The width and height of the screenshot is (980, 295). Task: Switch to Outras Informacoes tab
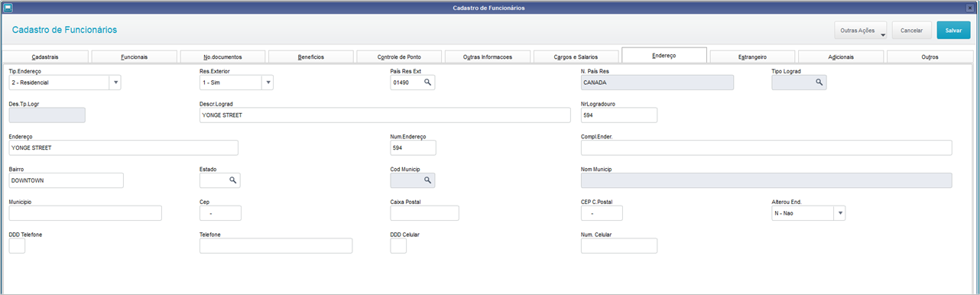[x=487, y=57]
